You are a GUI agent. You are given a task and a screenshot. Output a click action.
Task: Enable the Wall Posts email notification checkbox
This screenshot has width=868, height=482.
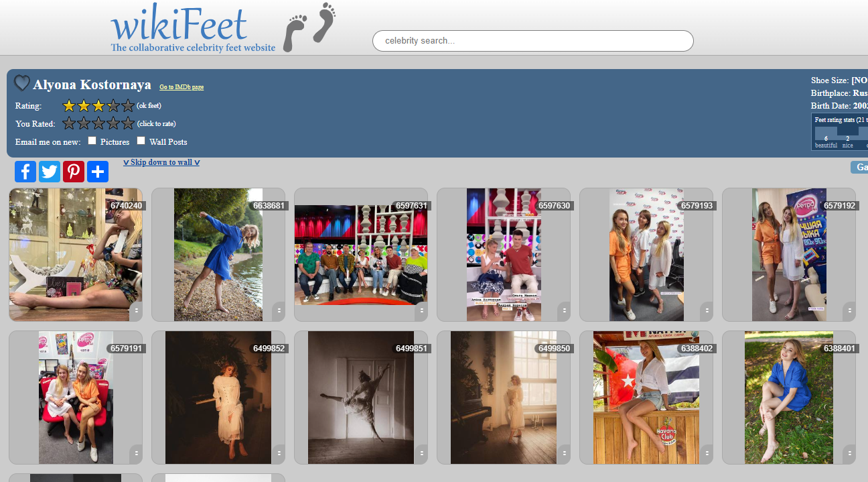click(x=141, y=141)
